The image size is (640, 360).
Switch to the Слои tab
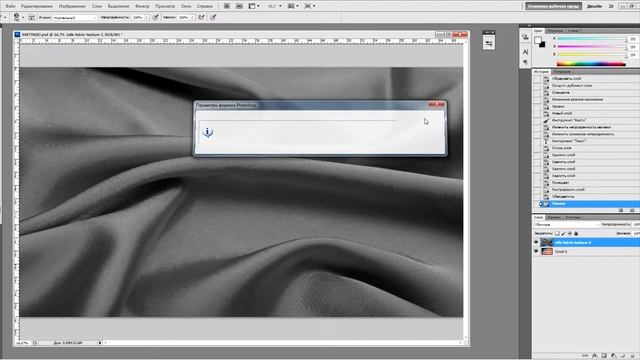click(538, 217)
